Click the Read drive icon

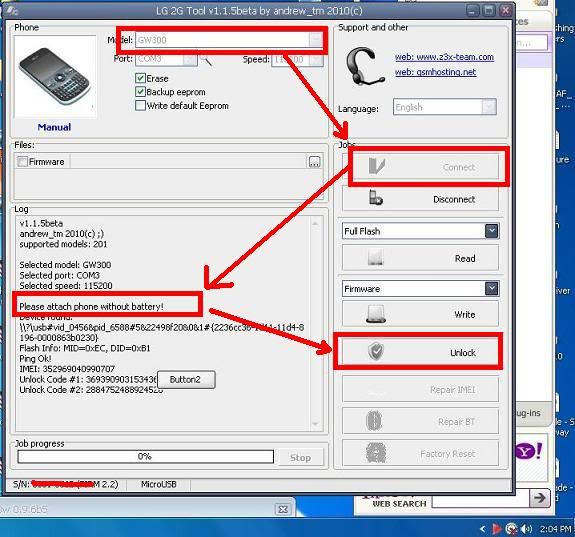pos(376,257)
